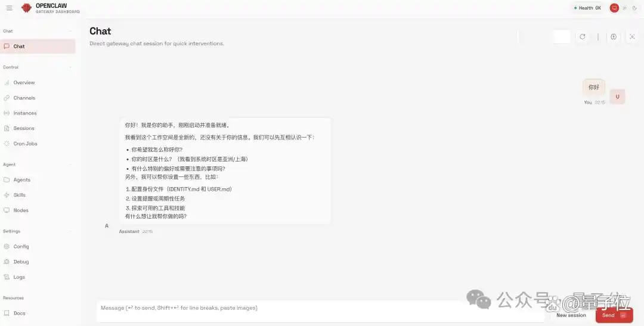Switch to light theme sun icon
The width and height of the screenshot is (644, 326).
tap(624, 8)
